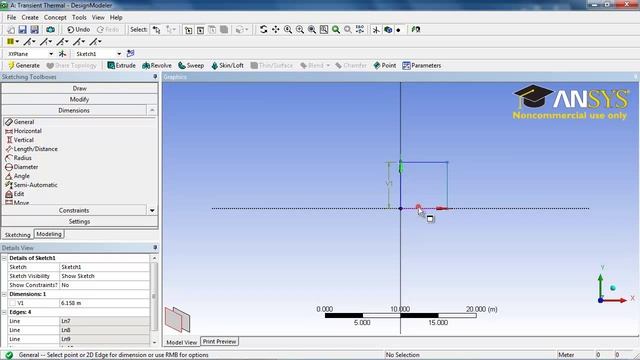The width and height of the screenshot is (640, 360).
Task: Toggle Display Plane icon
Action: tap(376, 29)
